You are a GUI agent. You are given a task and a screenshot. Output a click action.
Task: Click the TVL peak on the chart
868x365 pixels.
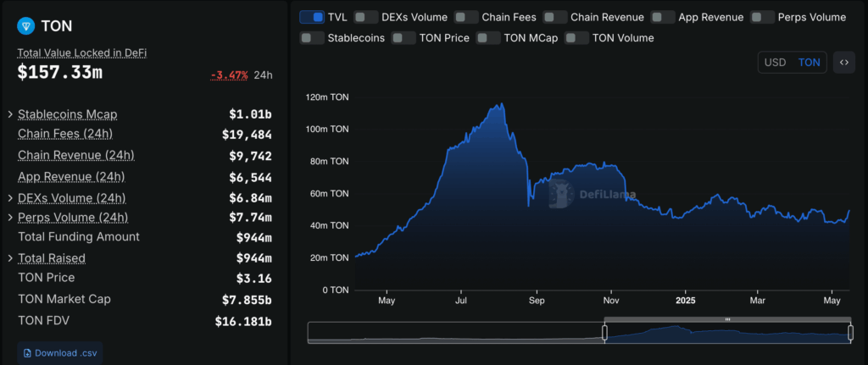[502, 104]
